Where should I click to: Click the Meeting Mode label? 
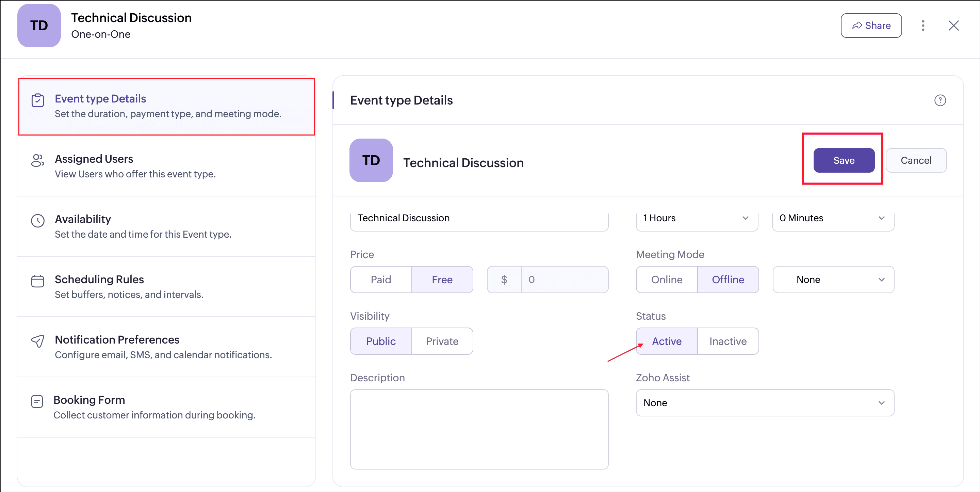point(670,254)
